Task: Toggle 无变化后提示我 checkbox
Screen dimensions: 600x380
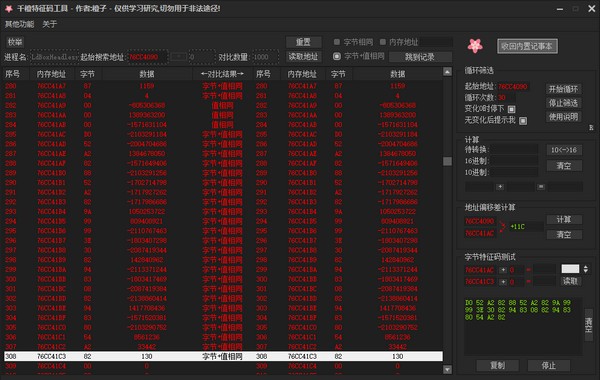Action: 523,121
